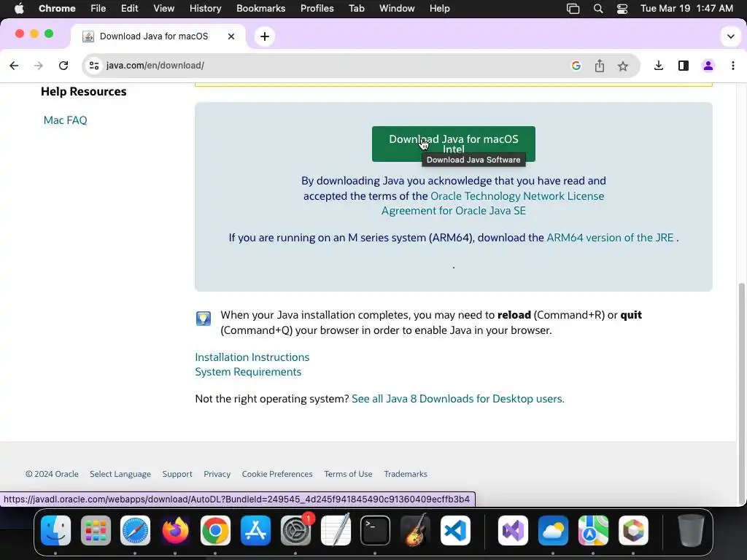The image size is (747, 560).
Task: Open the Mac FAQ link
Action: (x=65, y=120)
